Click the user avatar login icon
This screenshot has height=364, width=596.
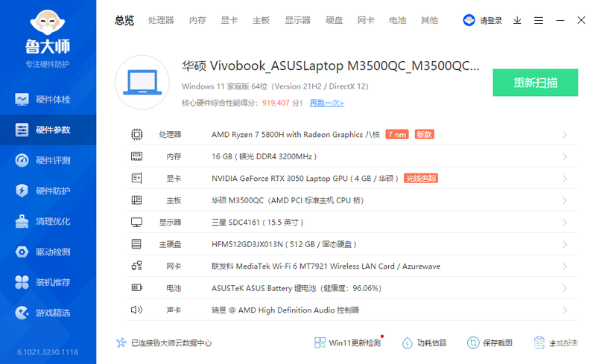[469, 20]
